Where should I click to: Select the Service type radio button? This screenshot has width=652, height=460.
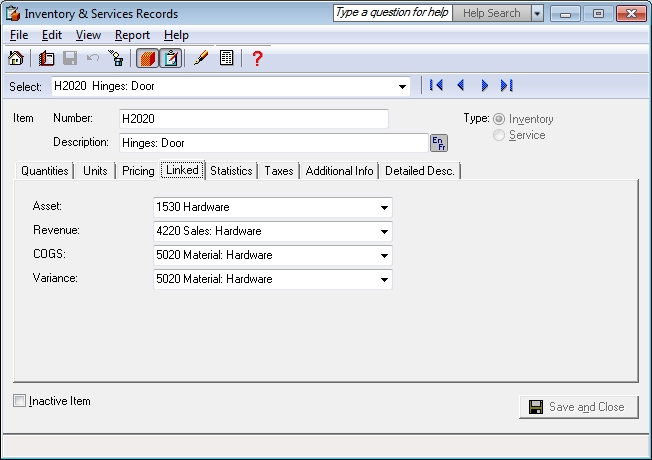pyautogui.click(x=499, y=135)
